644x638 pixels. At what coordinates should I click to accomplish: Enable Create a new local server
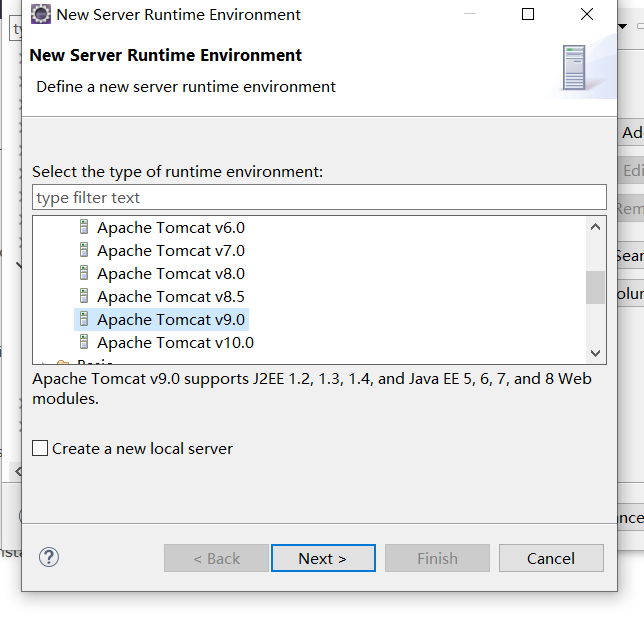pos(40,448)
